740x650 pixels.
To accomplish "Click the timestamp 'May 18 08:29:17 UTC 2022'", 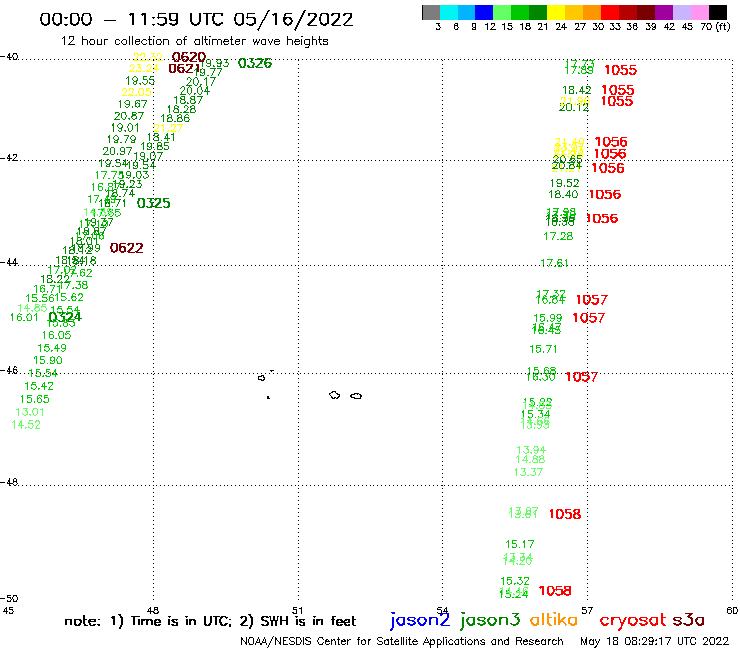I will 654,642.
